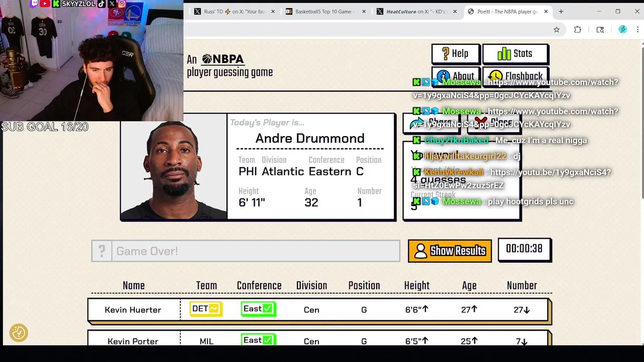Click the question mark icon in guess field
644x362 pixels.
coord(102,251)
